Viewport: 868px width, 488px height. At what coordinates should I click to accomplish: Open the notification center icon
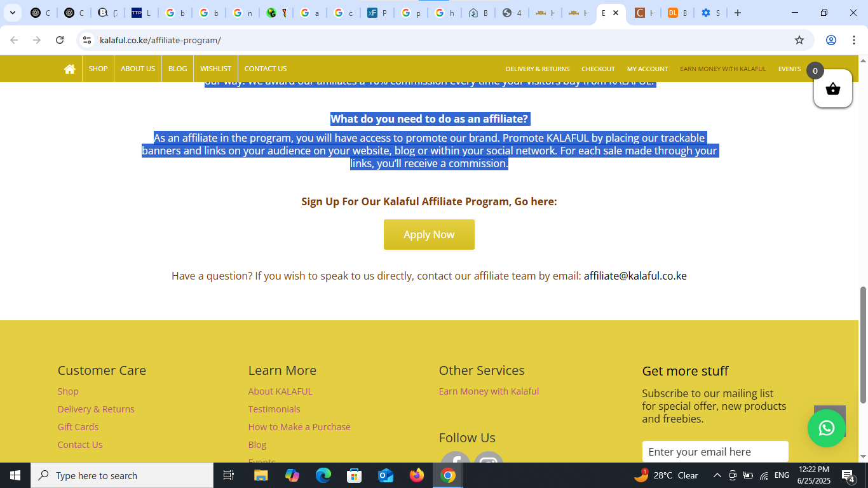point(848,475)
